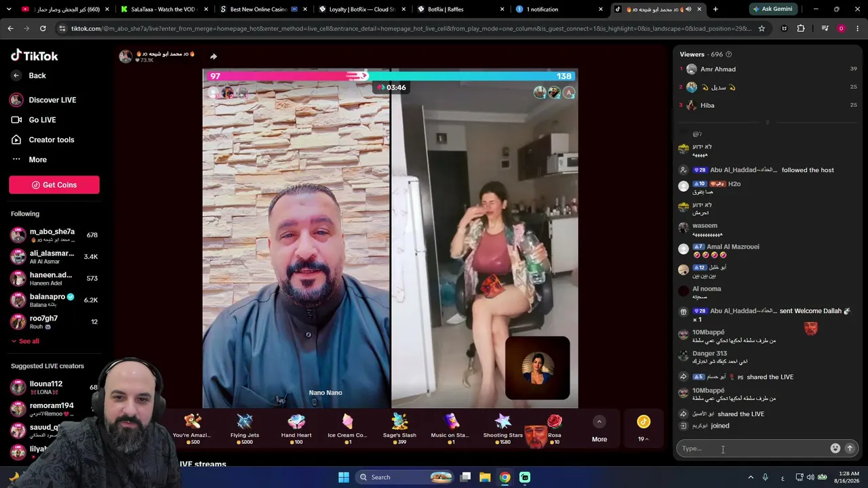Send the chat message with the arrow button

click(x=850, y=448)
